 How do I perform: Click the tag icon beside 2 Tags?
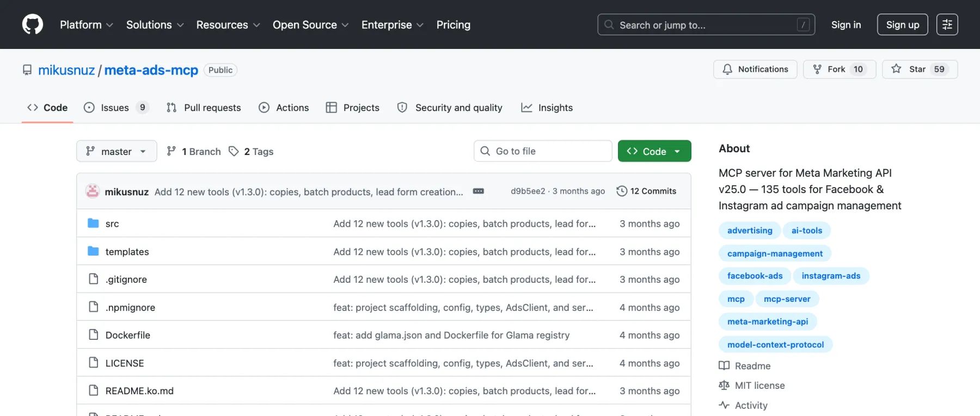tap(234, 151)
